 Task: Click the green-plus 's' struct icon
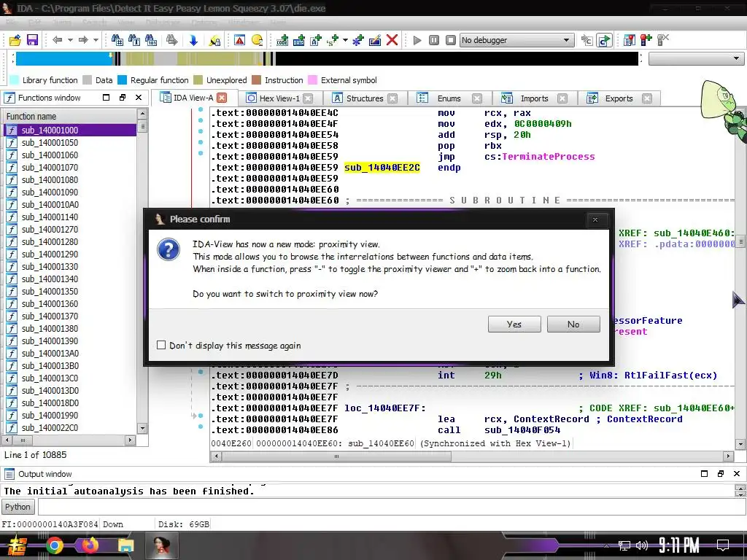333,40
